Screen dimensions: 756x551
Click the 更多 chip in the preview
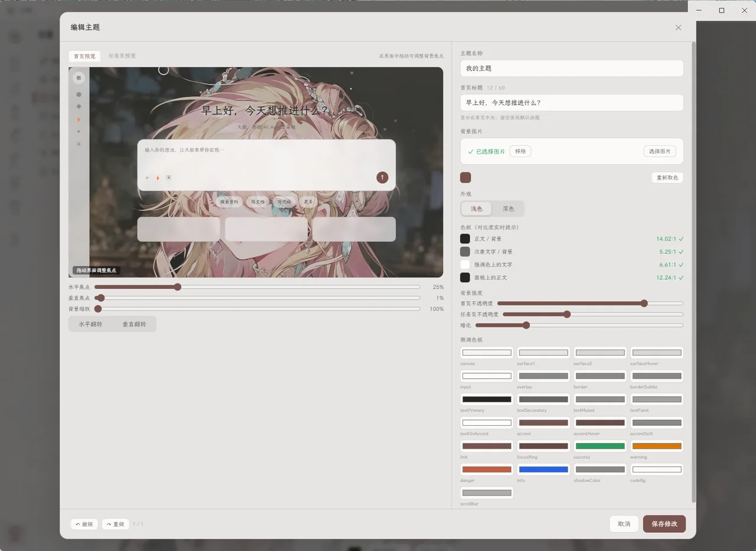tap(308, 202)
